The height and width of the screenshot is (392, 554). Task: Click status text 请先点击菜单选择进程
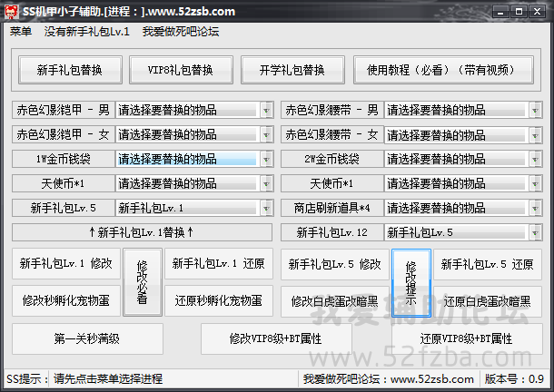tap(108, 379)
